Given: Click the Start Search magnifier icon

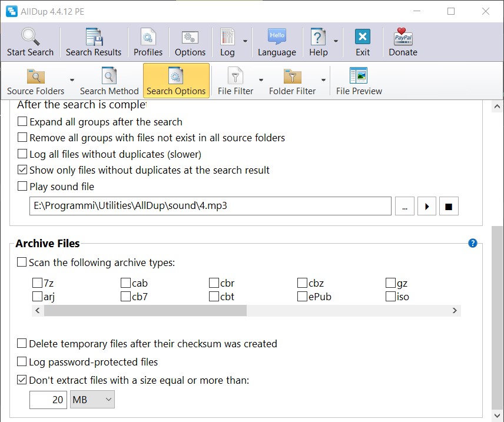Looking at the screenshot, I should (31, 36).
